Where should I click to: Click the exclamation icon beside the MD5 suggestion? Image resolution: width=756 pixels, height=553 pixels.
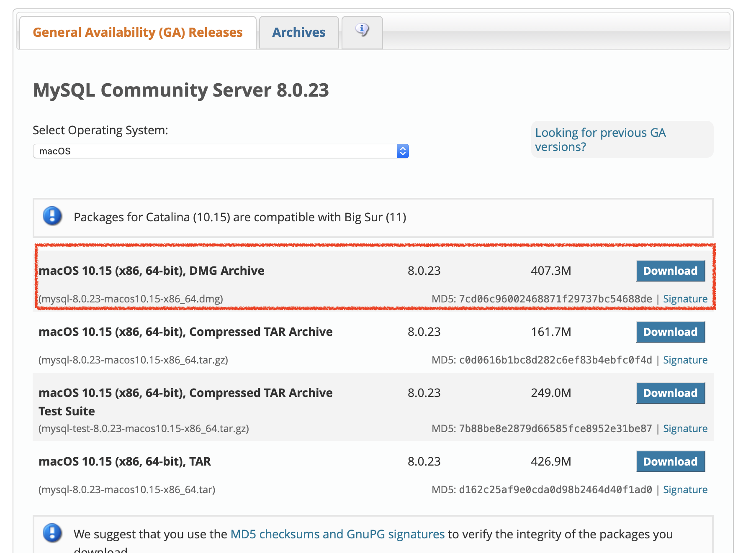[52, 533]
